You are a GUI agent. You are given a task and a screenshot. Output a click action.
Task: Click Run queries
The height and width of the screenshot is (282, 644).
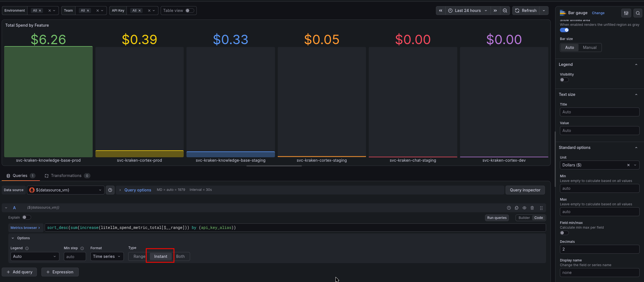pyautogui.click(x=497, y=218)
